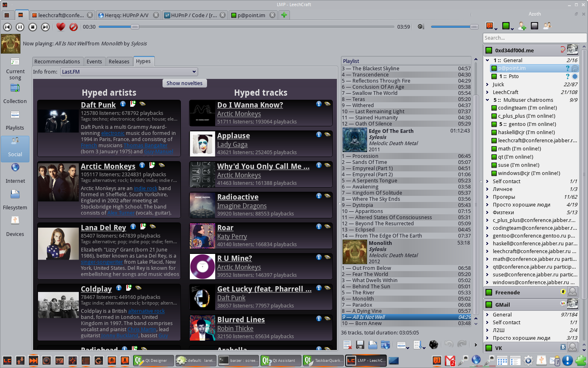
Task: Click the volume speaker icon beside the 03:59 time
Action: point(421,27)
